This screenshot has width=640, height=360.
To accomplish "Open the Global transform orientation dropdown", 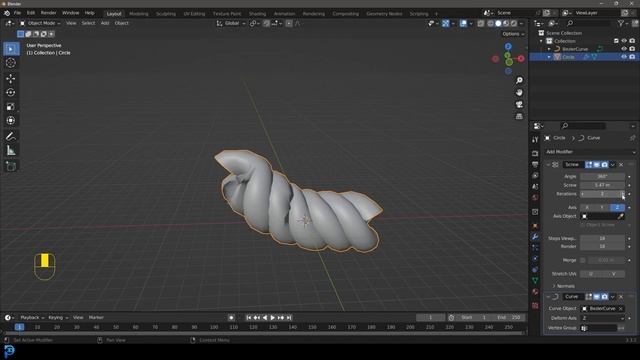I will (x=231, y=23).
